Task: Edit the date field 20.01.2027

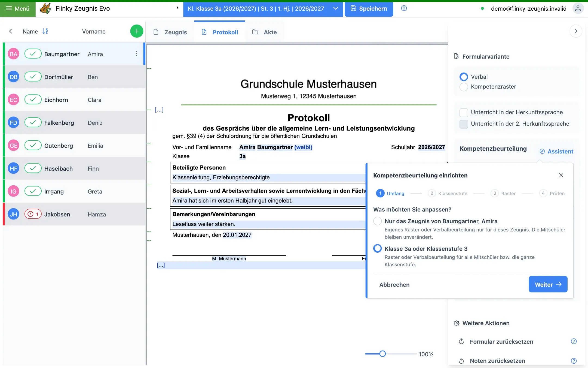Action: coord(237,235)
